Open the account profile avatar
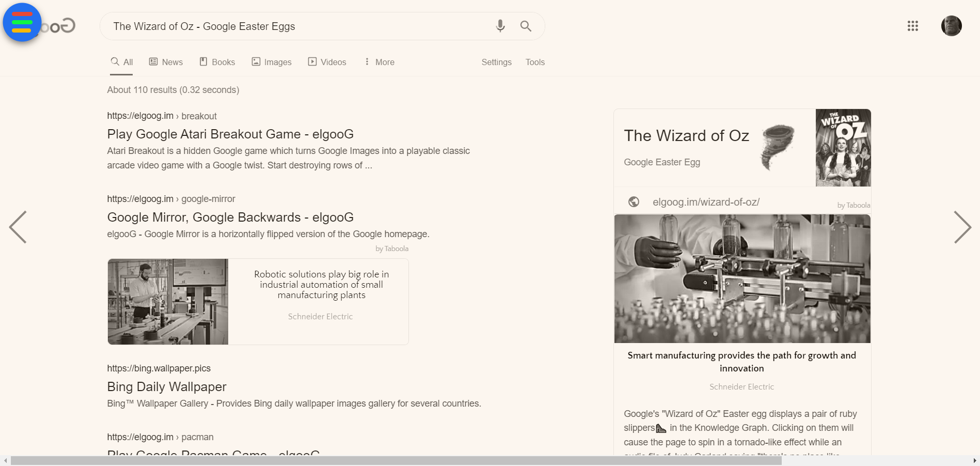 [951, 26]
